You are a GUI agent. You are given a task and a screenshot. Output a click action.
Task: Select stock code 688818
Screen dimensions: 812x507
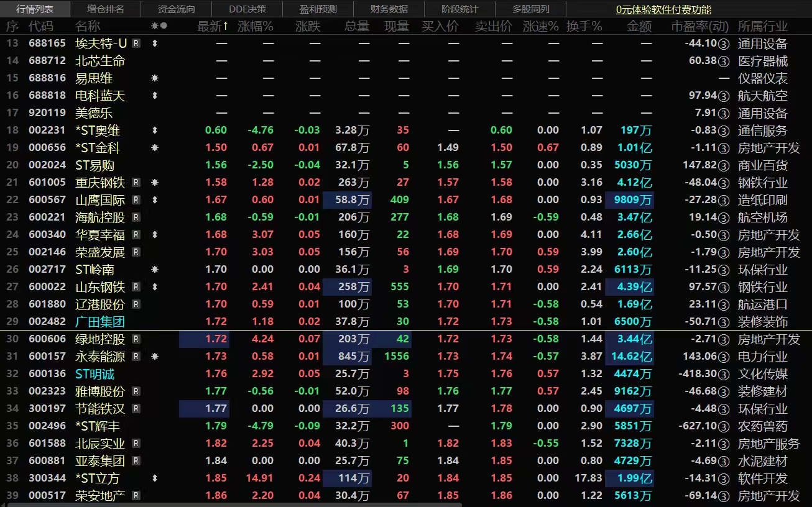click(x=47, y=96)
